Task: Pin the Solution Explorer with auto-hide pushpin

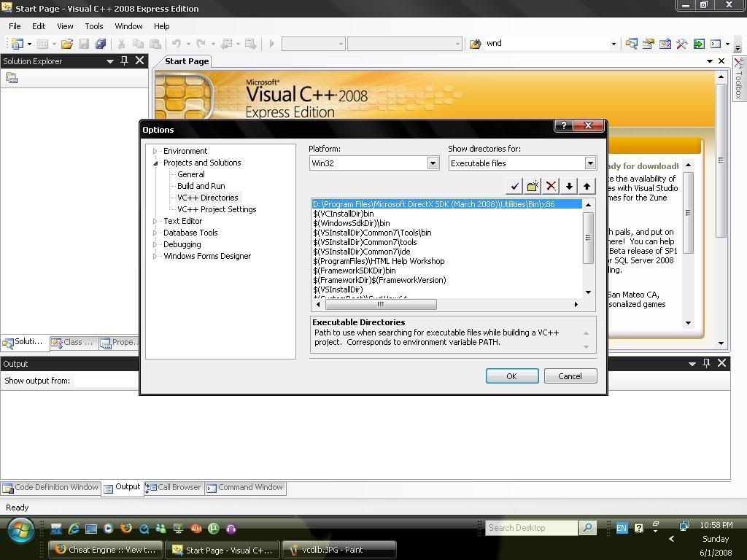Action: [124, 61]
